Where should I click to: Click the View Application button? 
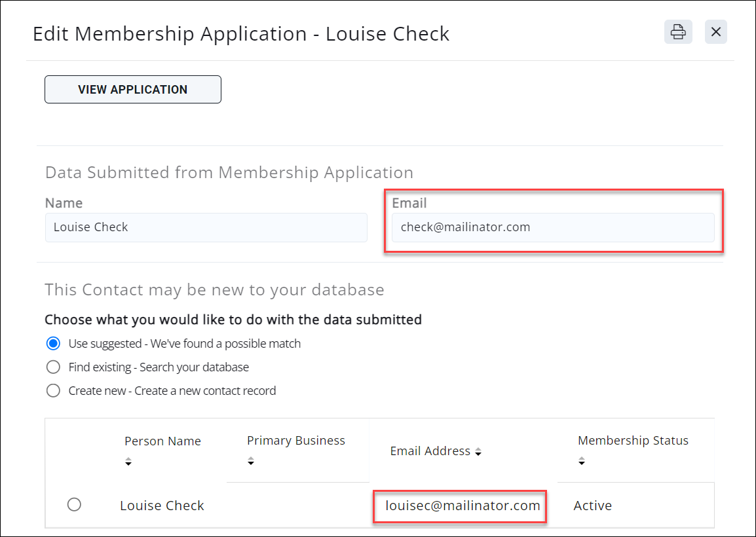pos(133,90)
